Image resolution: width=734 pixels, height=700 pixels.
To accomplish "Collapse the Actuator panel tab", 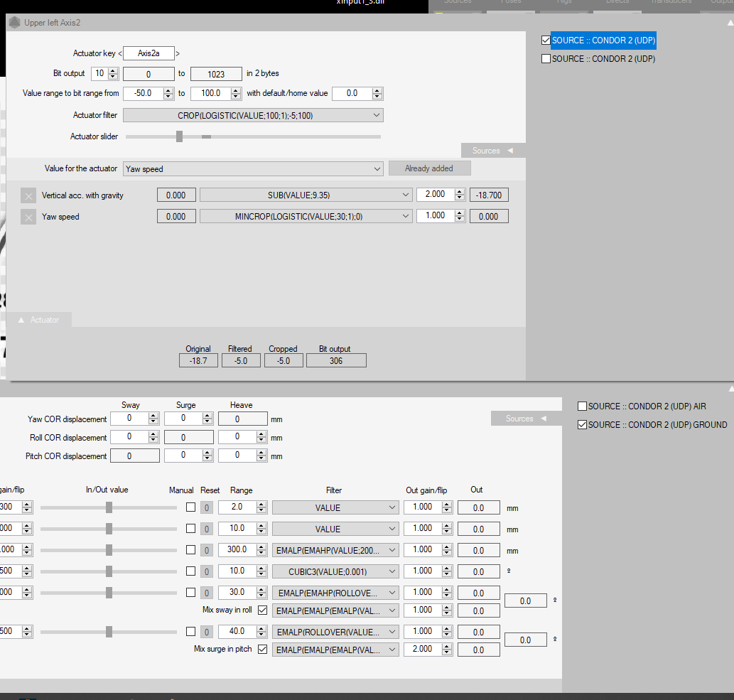I will [x=38, y=321].
